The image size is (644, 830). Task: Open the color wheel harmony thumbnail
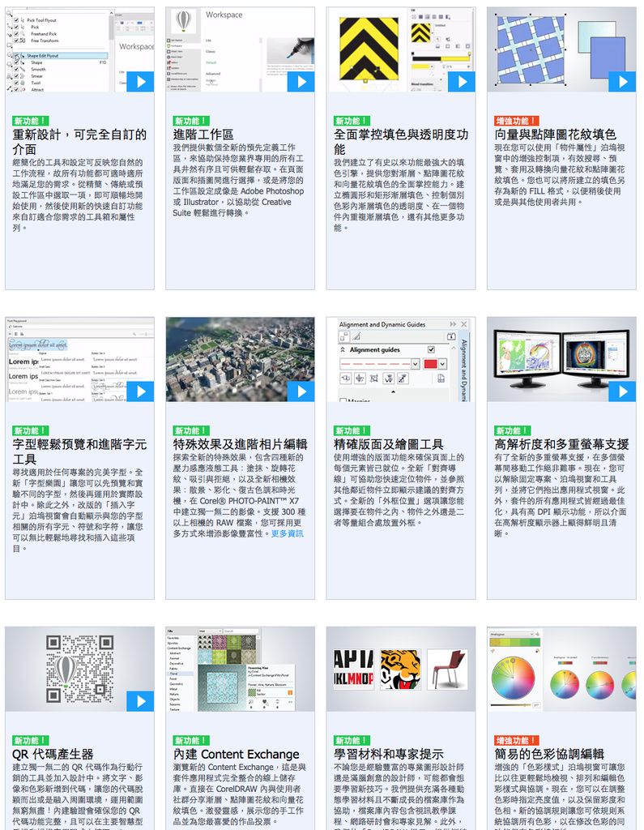(x=561, y=669)
